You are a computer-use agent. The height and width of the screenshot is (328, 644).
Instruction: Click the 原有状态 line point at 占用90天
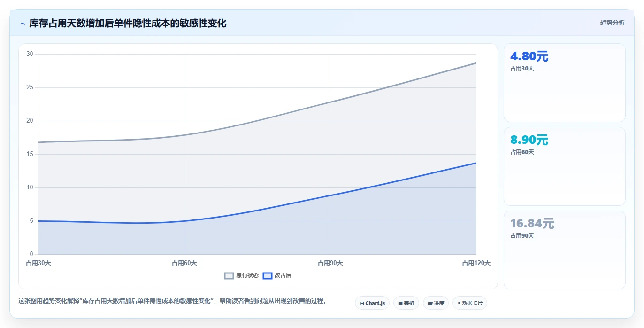click(330, 102)
